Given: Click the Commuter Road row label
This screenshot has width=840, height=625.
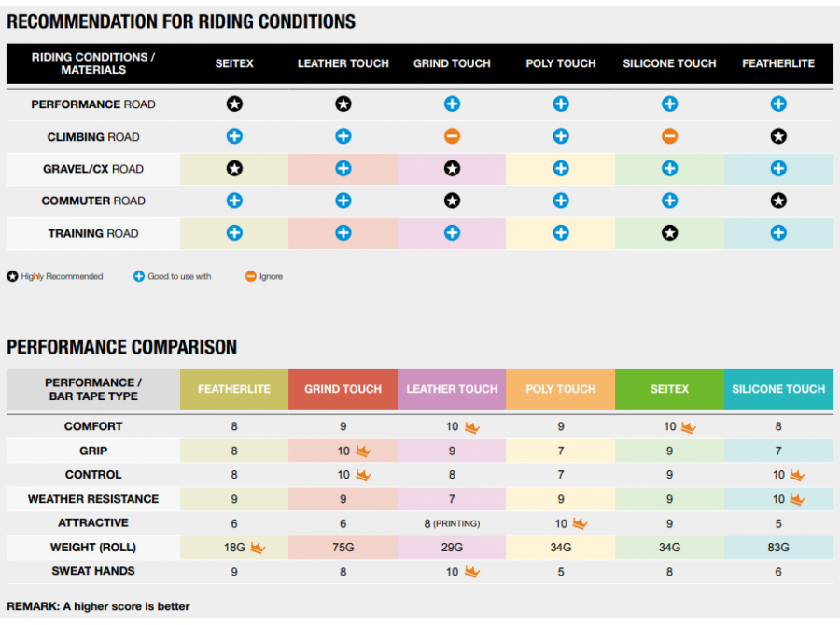Looking at the screenshot, I should (93, 201).
